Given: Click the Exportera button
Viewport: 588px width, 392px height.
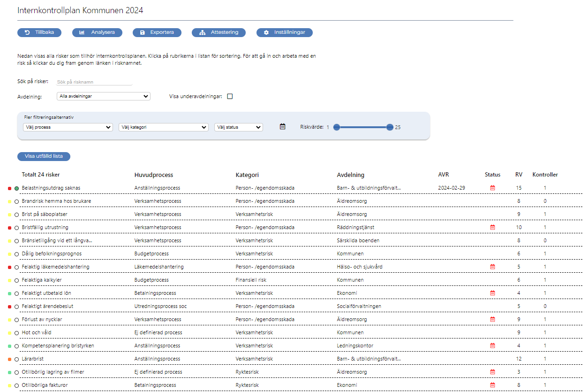Looking at the screenshot, I should click(157, 32).
